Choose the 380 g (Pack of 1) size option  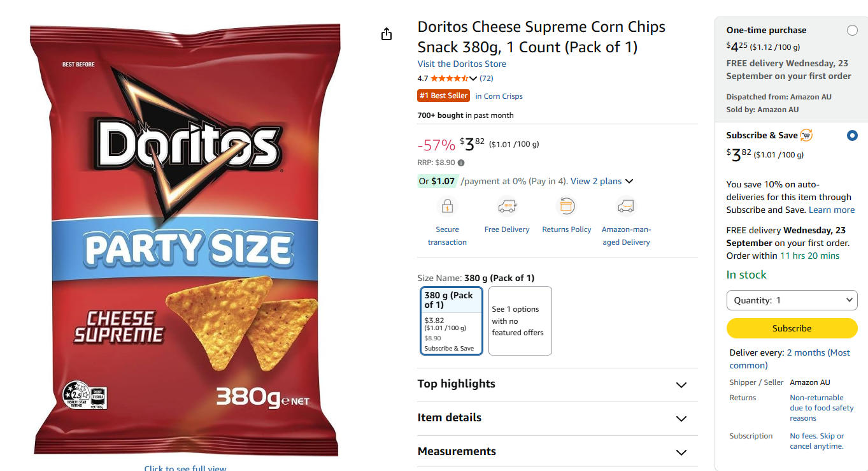452,321
